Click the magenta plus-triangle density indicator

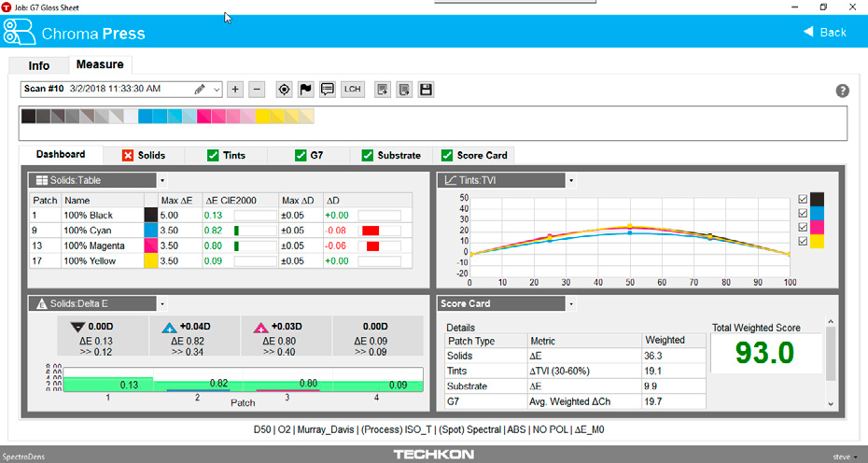[x=260, y=328]
